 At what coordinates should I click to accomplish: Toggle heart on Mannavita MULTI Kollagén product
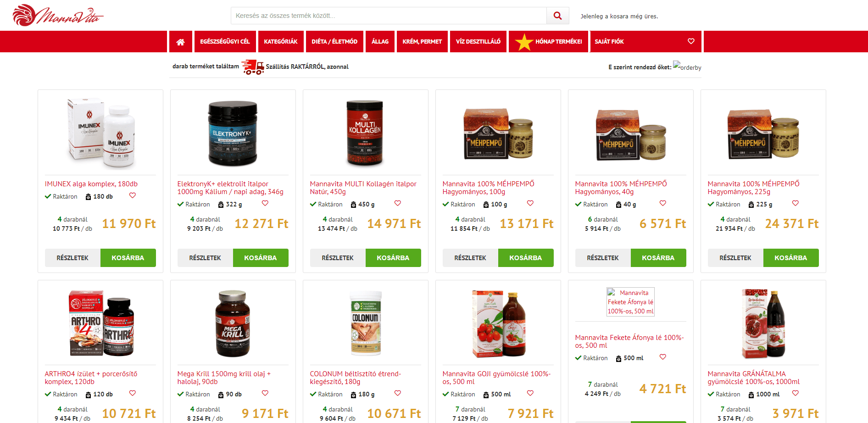click(x=398, y=203)
